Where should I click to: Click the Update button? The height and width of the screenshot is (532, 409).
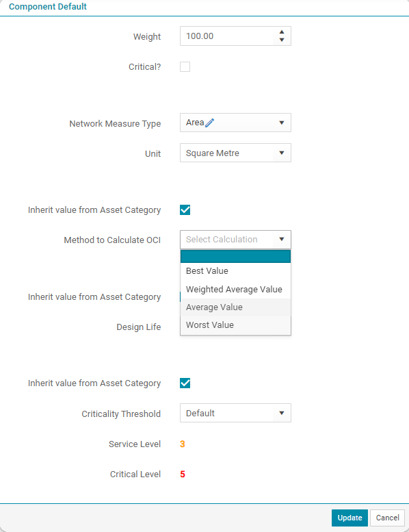(349, 518)
